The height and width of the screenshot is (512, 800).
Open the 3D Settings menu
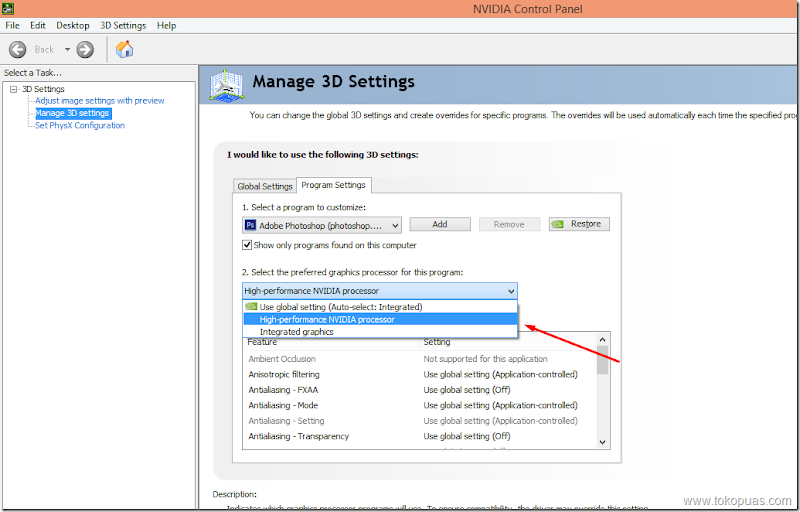tap(123, 25)
